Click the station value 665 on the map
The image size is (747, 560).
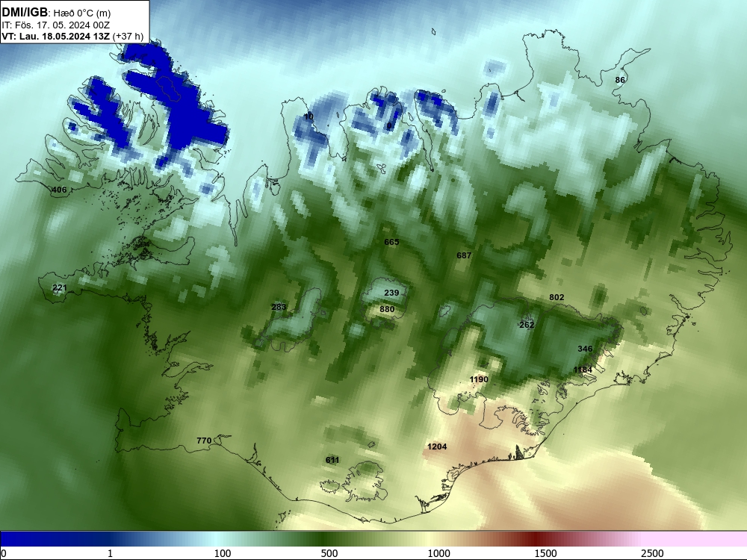point(391,243)
